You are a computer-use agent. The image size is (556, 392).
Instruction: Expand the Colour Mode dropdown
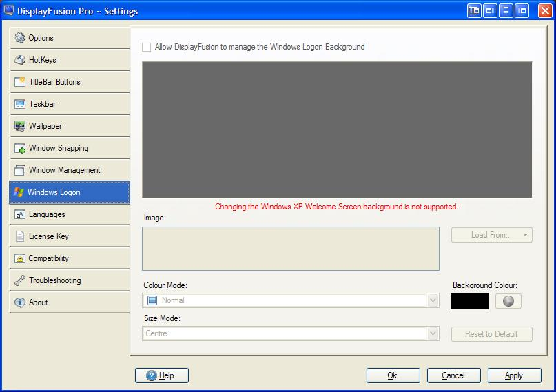point(433,300)
